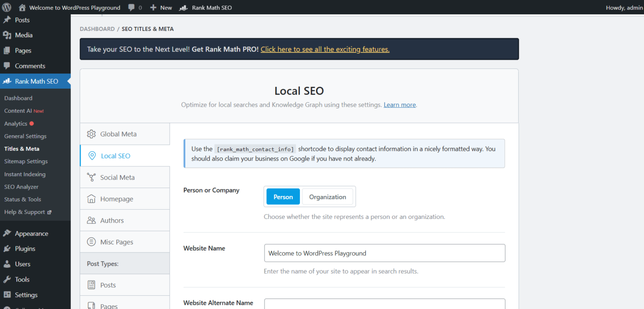Open the Authors settings tab
This screenshot has width=644, height=309.
125,221
